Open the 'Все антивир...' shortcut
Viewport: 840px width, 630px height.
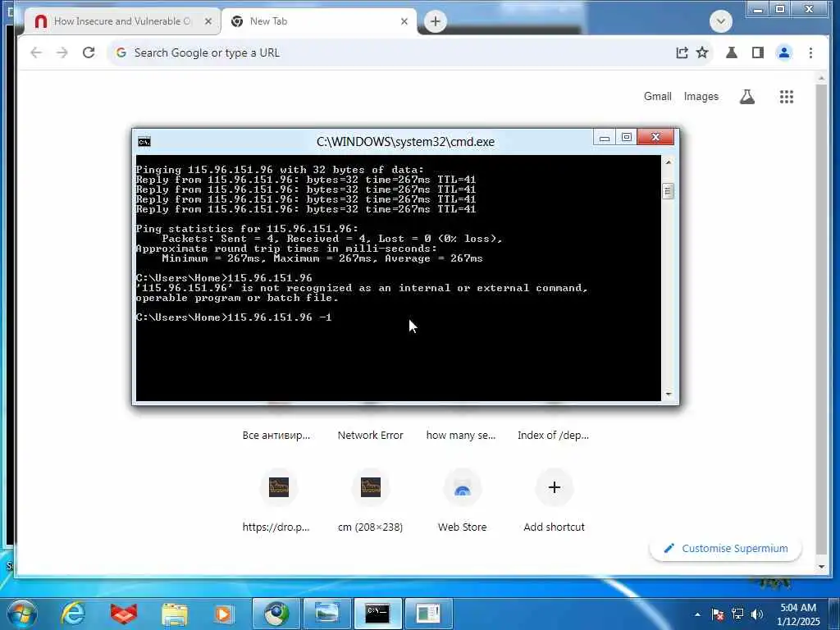tap(276, 435)
